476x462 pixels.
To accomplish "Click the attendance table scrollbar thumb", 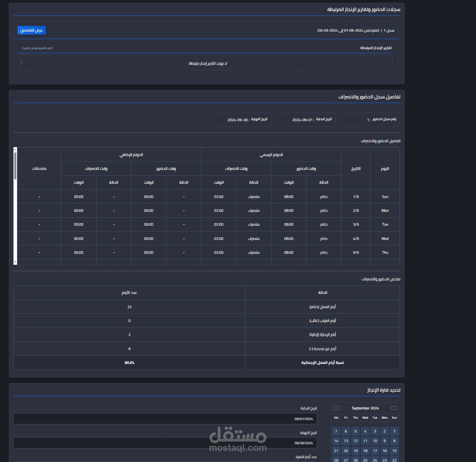I will (15, 165).
